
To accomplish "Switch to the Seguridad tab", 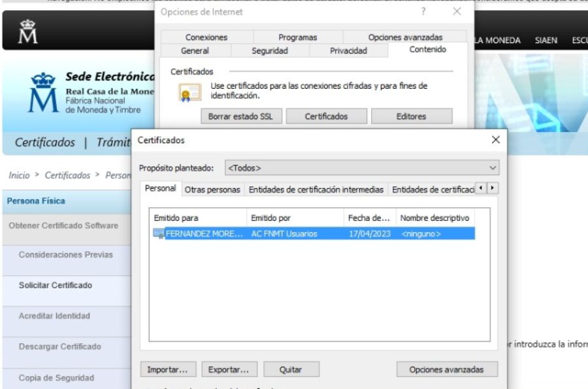I will [270, 50].
